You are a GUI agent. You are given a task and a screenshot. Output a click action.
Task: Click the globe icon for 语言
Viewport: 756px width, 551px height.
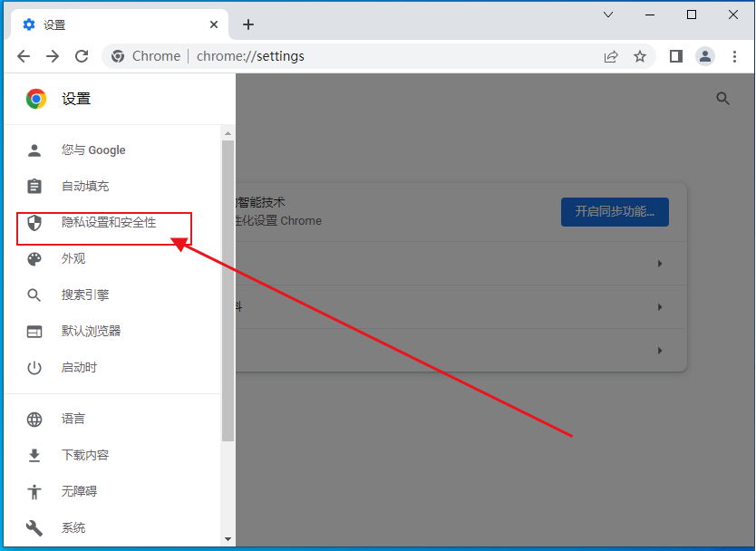pyautogui.click(x=34, y=419)
